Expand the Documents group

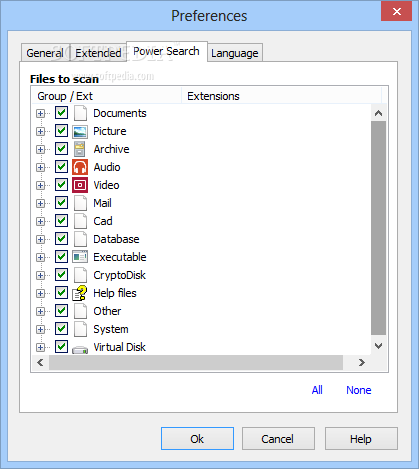coord(40,114)
